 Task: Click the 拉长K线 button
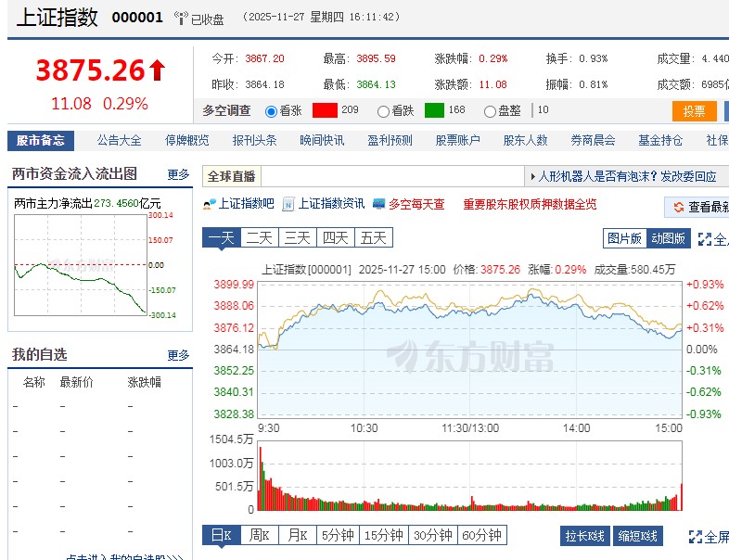(x=585, y=536)
